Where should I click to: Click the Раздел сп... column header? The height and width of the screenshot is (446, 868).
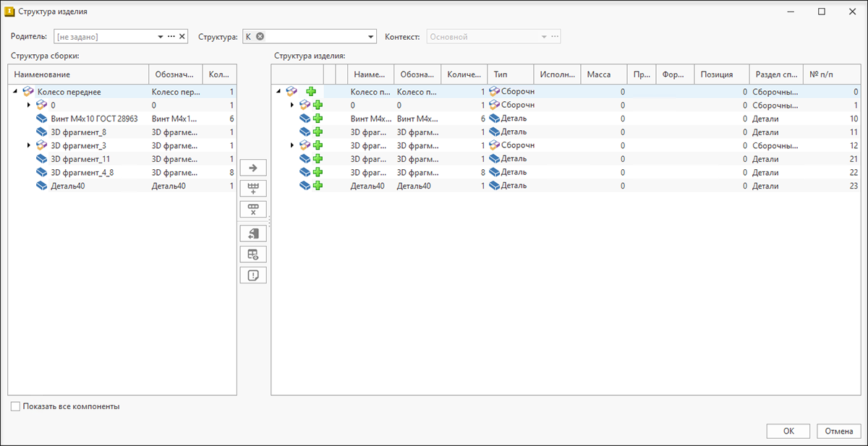click(x=776, y=74)
